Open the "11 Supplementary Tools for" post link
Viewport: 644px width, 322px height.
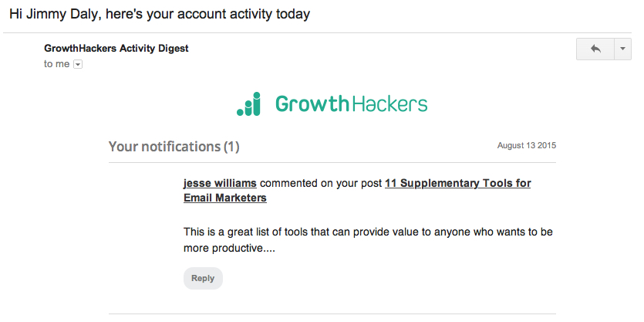tap(457, 183)
